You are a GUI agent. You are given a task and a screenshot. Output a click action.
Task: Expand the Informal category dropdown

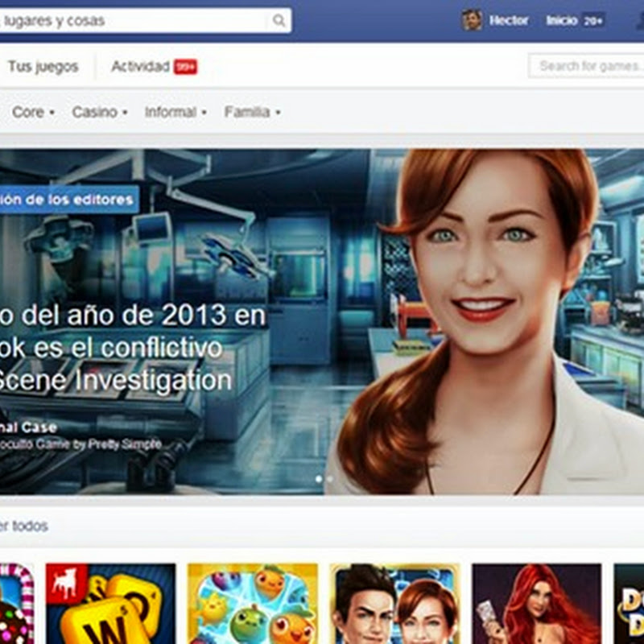pyautogui.click(x=175, y=112)
